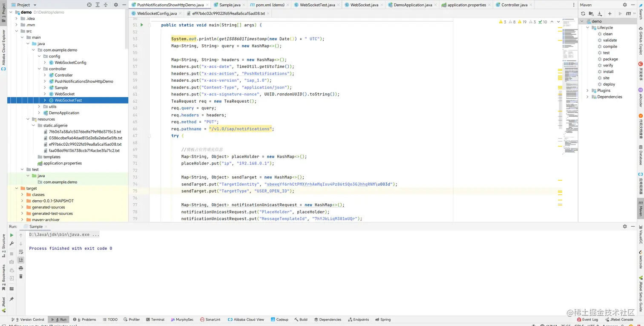Open WebSocketConfig.java tab
644x326 pixels.
(156, 14)
